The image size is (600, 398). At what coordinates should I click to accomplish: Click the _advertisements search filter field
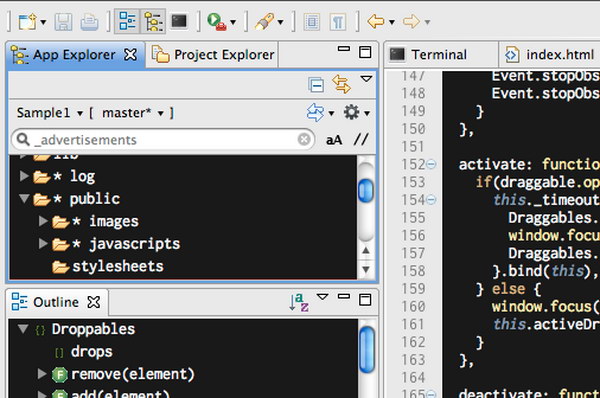(x=163, y=140)
